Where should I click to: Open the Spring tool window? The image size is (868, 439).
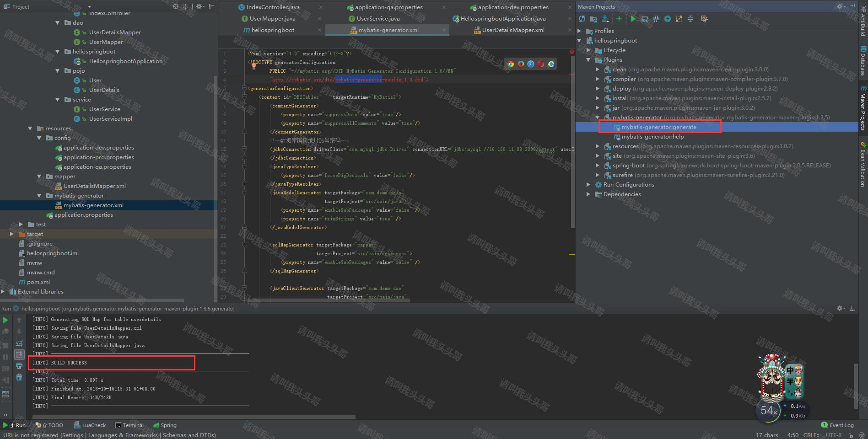click(165, 425)
